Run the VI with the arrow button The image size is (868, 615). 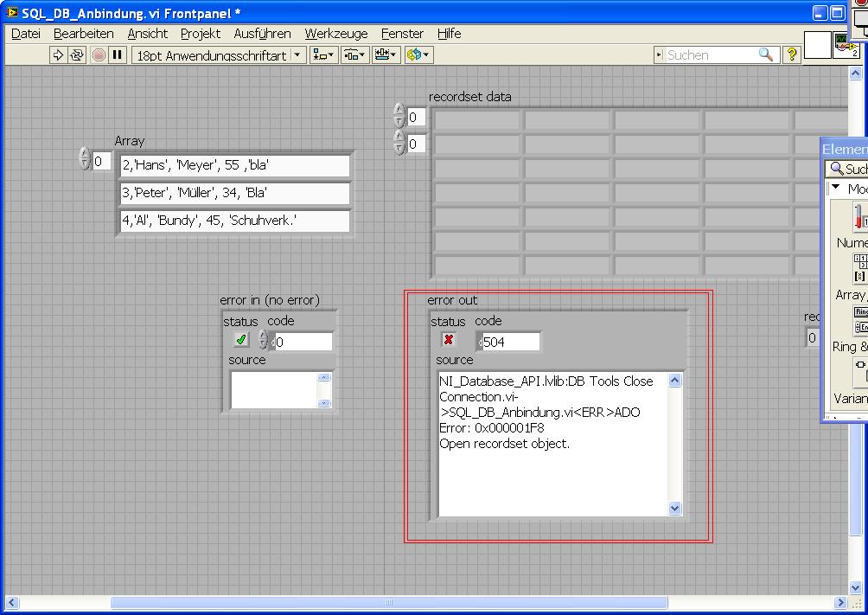coord(58,54)
